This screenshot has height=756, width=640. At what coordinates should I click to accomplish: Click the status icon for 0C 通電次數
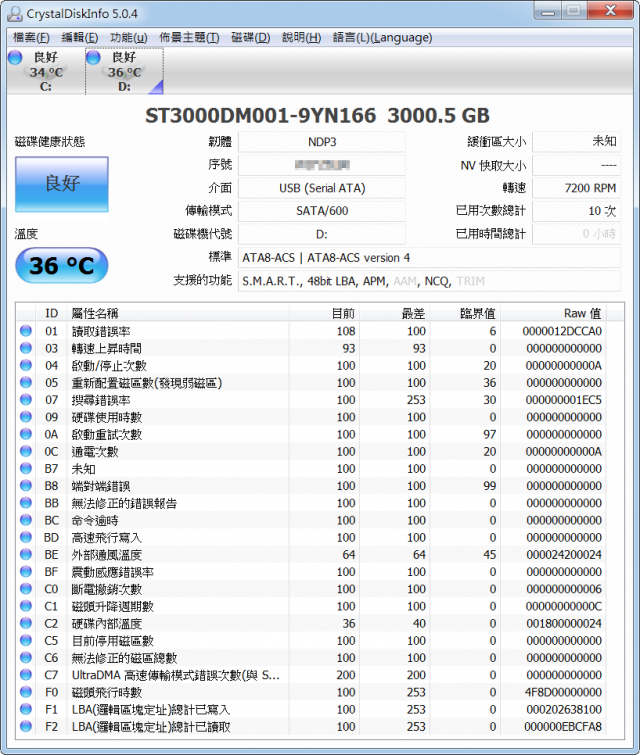pos(26,451)
